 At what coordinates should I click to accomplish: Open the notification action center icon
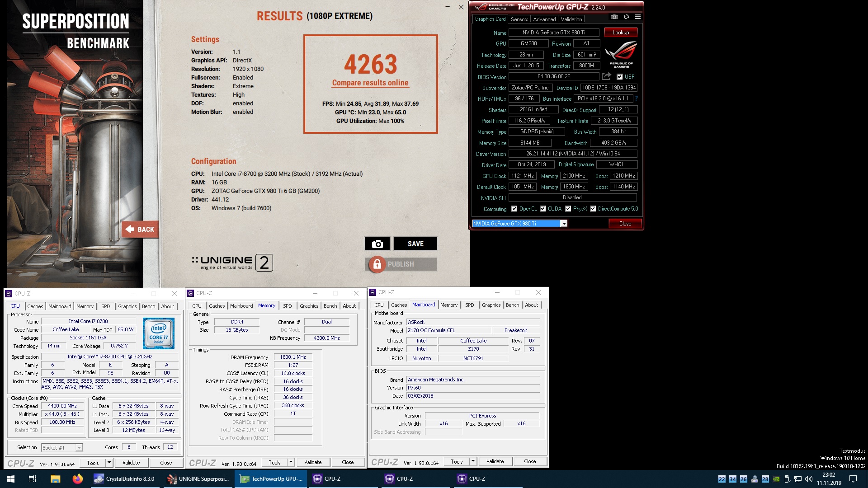853,479
